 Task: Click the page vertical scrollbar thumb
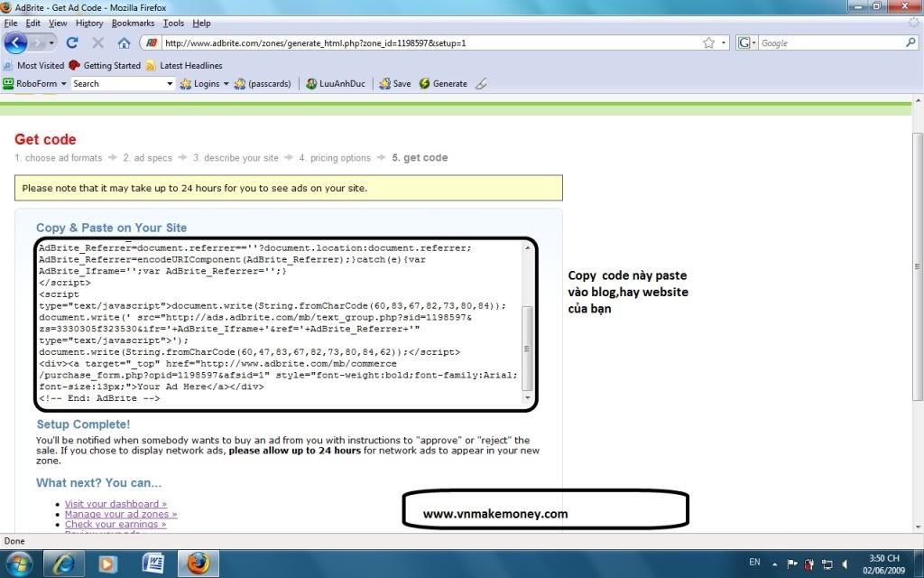[918, 266]
